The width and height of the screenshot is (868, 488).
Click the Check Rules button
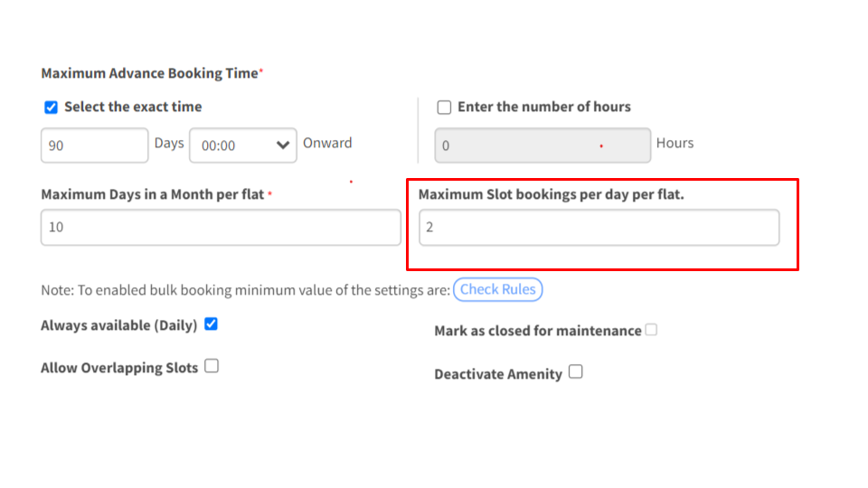(497, 289)
